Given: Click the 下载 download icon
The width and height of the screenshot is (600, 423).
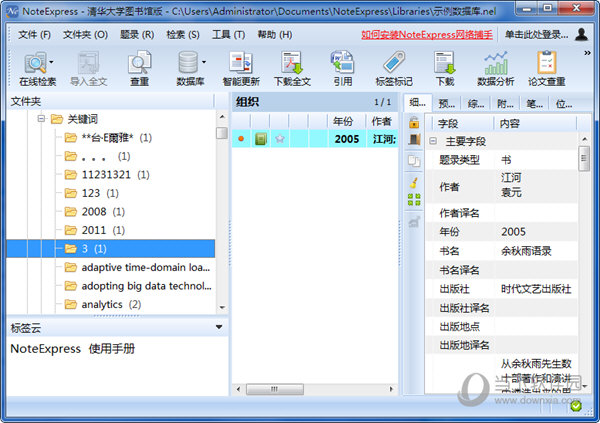Looking at the screenshot, I should pos(445,69).
